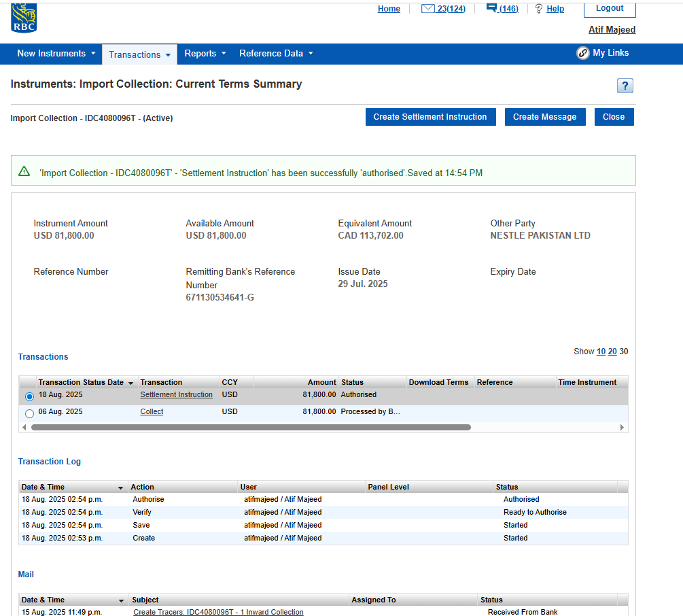Show 10 transactions per page
The image size is (683, 616).
(x=601, y=352)
